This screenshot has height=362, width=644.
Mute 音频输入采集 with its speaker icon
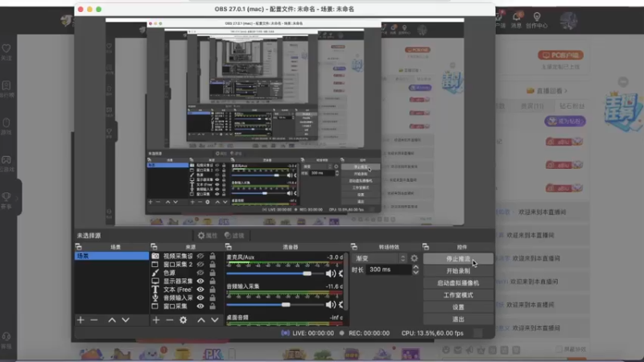pos(330,305)
